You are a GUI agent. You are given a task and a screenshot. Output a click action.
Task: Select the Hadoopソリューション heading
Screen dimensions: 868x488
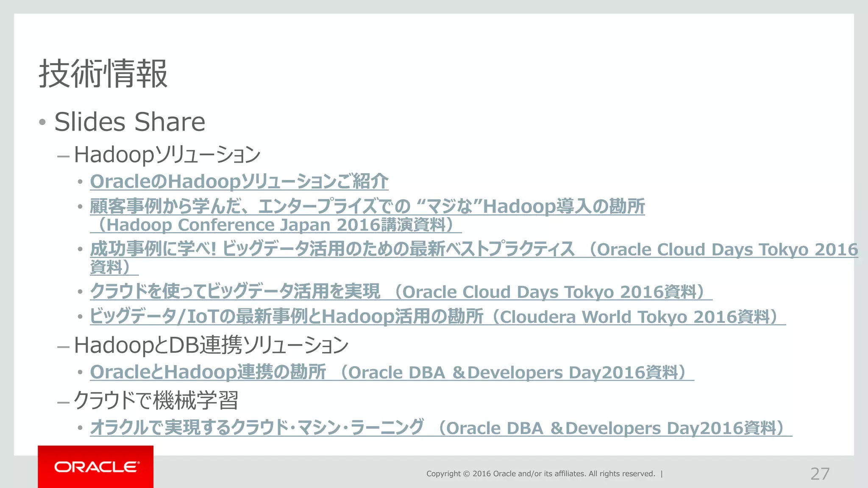(x=167, y=155)
